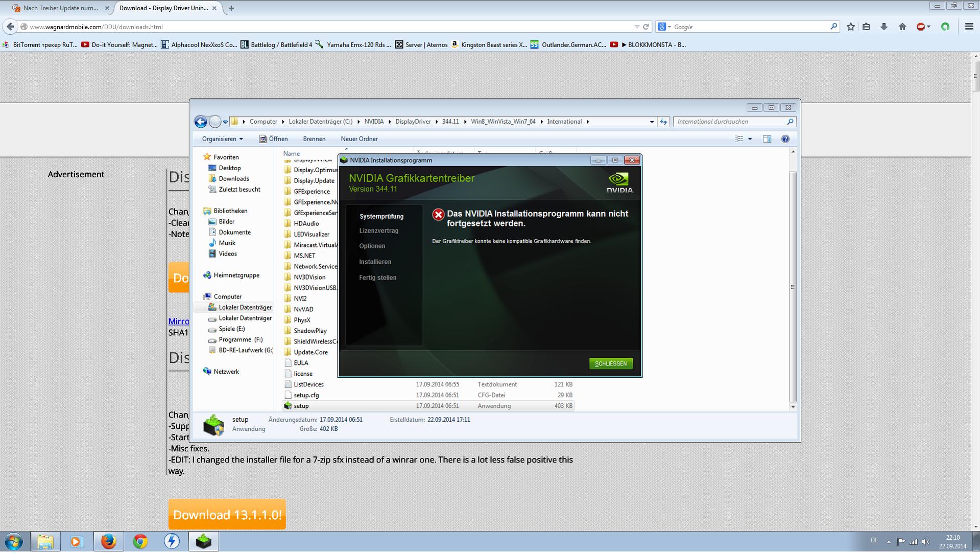This screenshot has height=553, width=980.
Task: Go back in Explorer window
Action: pos(201,122)
